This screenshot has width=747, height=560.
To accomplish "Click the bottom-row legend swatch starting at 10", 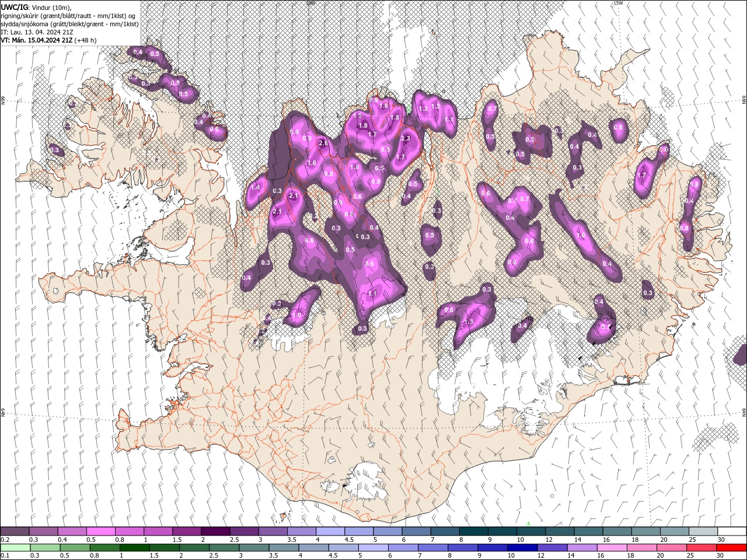I will (x=521, y=548).
